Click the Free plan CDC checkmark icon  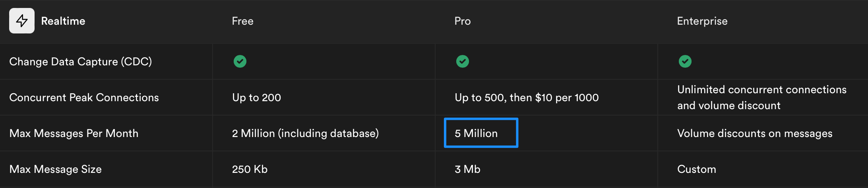240,61
